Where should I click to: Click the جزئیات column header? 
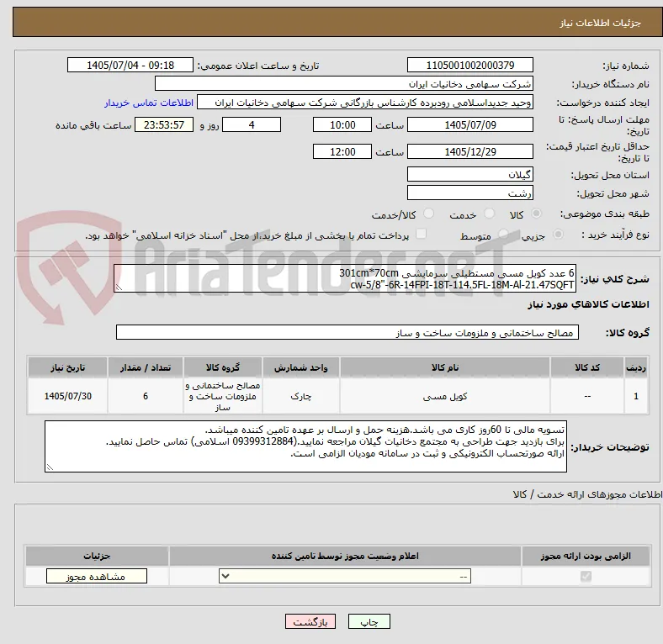pos(97,556)
